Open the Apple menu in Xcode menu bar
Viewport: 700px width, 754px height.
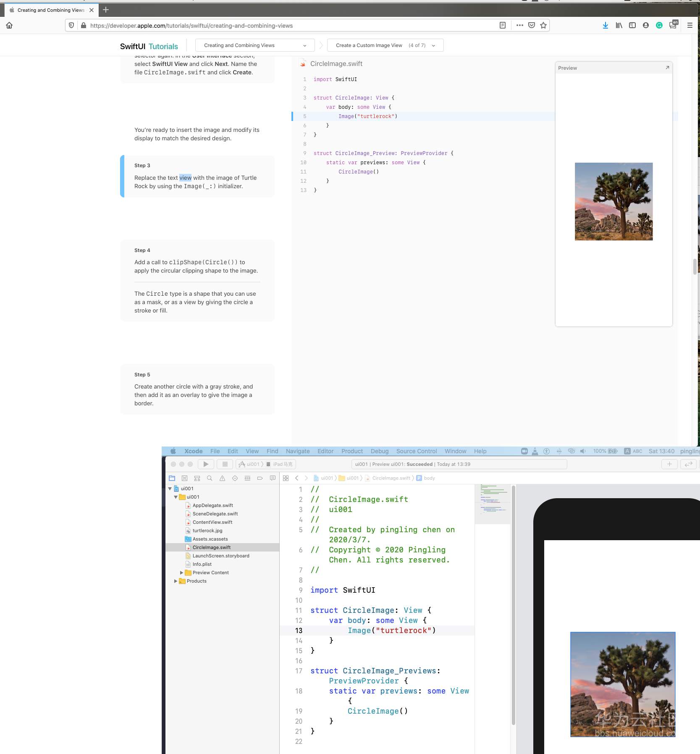[173, 451]
